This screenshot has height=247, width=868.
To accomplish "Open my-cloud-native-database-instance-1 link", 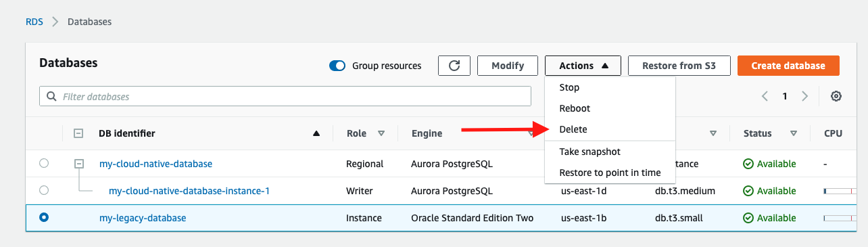I will [x=189, y=191].
